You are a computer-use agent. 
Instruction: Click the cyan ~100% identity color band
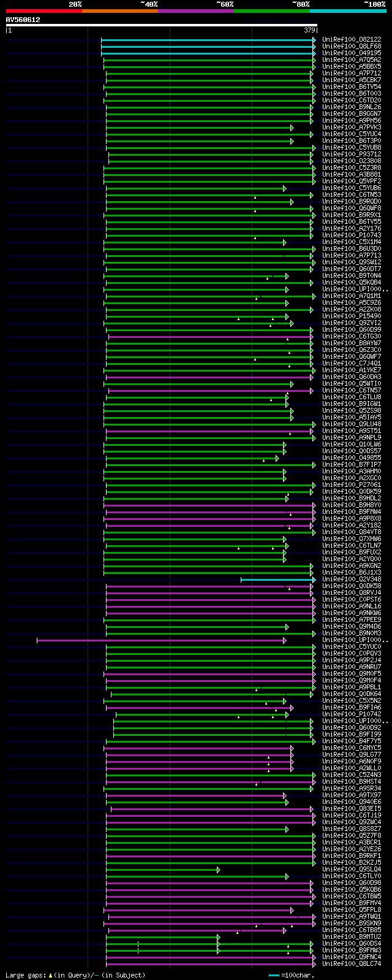pyautogui.click(x=348, y=11)
